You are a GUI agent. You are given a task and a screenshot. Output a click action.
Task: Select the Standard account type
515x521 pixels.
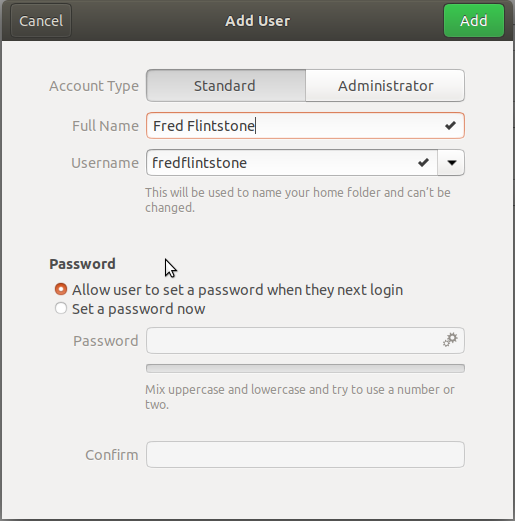click(x=226, y=86)
